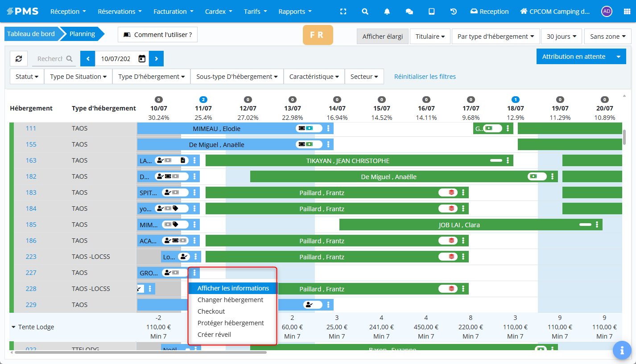Click the Comment l'utiliser ? button
Screen dimensions: 636x364
coord(157,34)
